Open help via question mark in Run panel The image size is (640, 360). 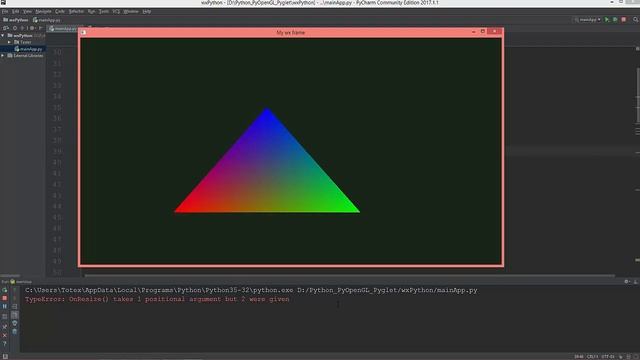tap(5, 344)
